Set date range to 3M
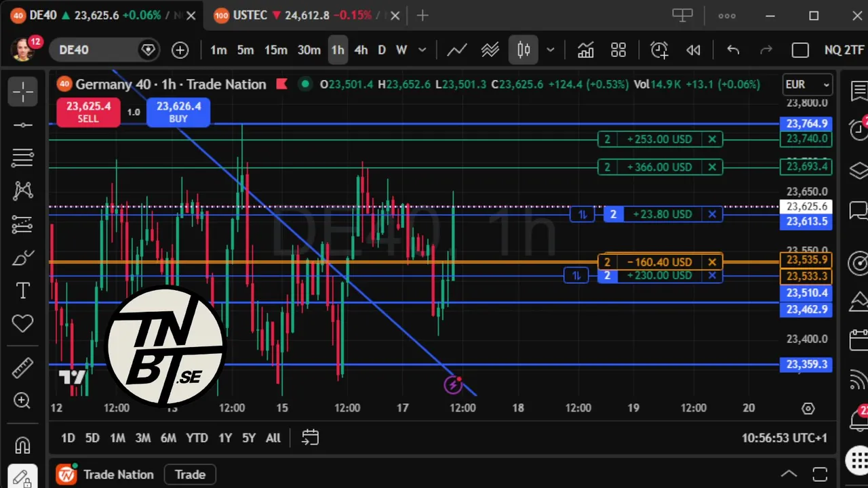Viewport: 868px width, 488px height. pyautogui.click(x=142, y=438)
